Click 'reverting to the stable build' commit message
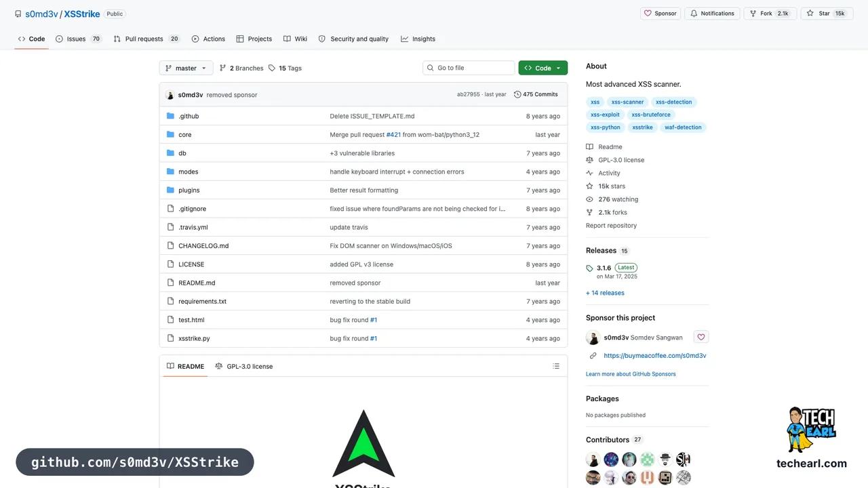868x488 pixels. coord(370,302)
